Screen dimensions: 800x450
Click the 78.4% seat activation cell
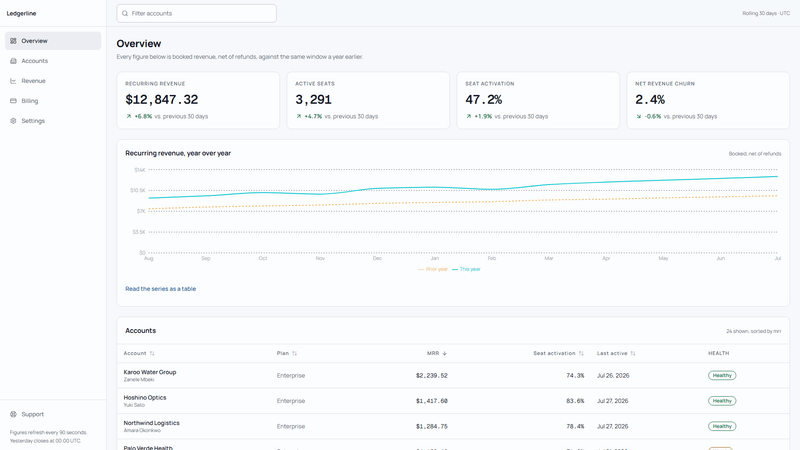coord(575,426)
